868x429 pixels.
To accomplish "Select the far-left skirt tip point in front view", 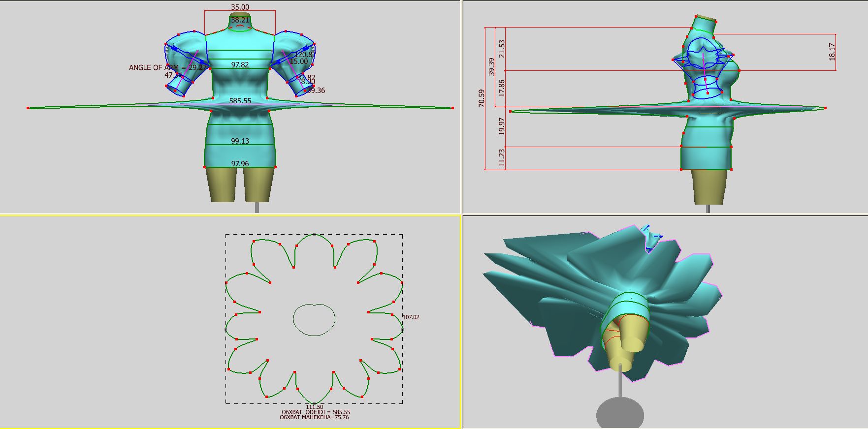I will [28, 108].
